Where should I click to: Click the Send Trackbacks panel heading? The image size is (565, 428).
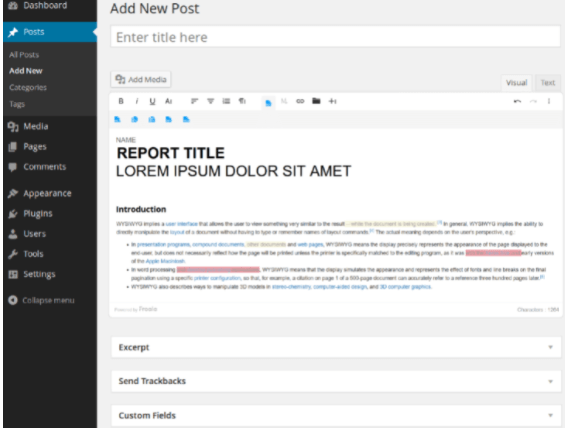point(152,381)
